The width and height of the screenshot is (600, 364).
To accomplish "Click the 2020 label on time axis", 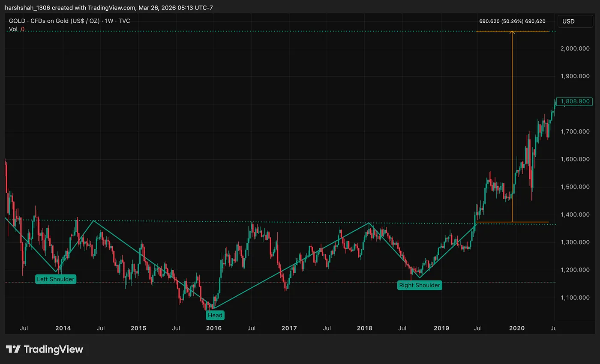I will [x=516, y=328].
